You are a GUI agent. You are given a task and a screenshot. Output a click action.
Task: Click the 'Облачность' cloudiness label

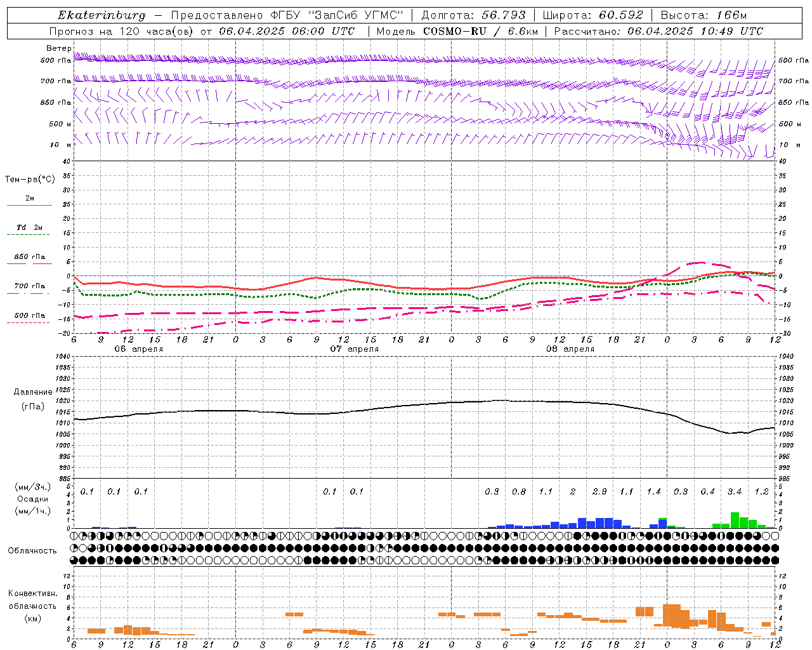32,551
